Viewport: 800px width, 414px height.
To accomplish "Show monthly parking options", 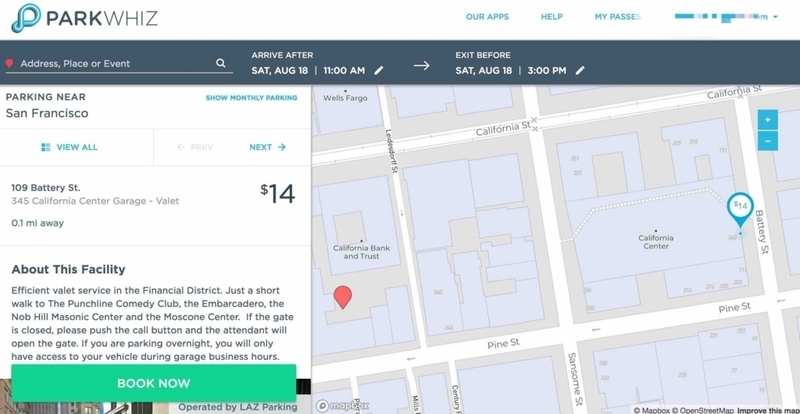I will [x=252, y=98].
